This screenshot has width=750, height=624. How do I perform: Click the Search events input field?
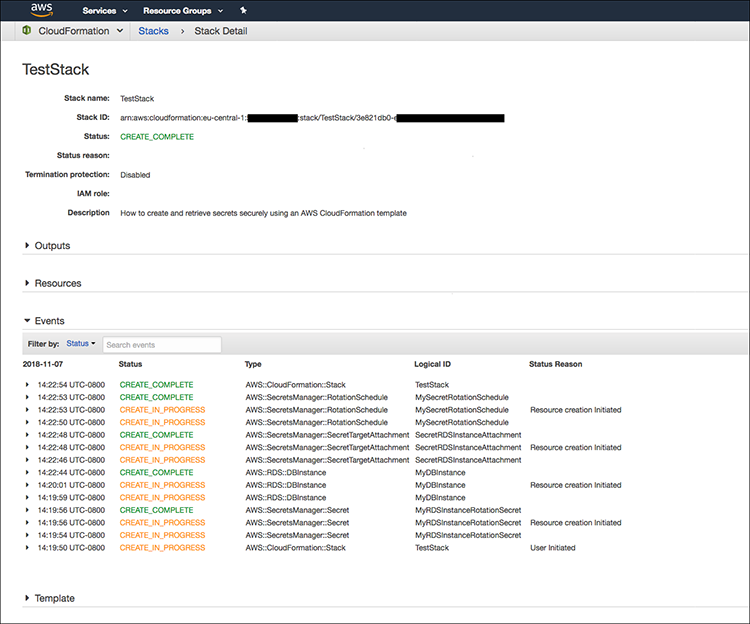tap(162, 345)
